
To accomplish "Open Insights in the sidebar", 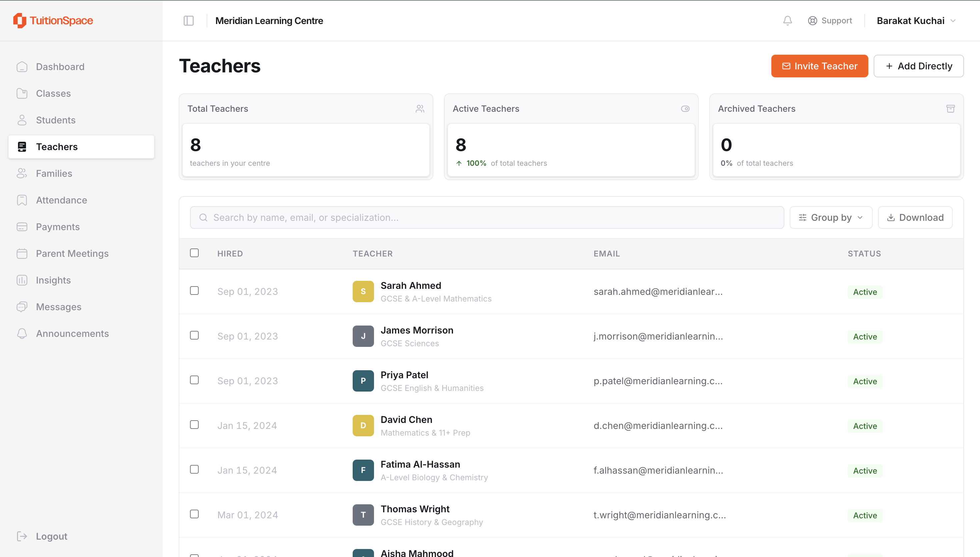I will click(x=81, y=280).
